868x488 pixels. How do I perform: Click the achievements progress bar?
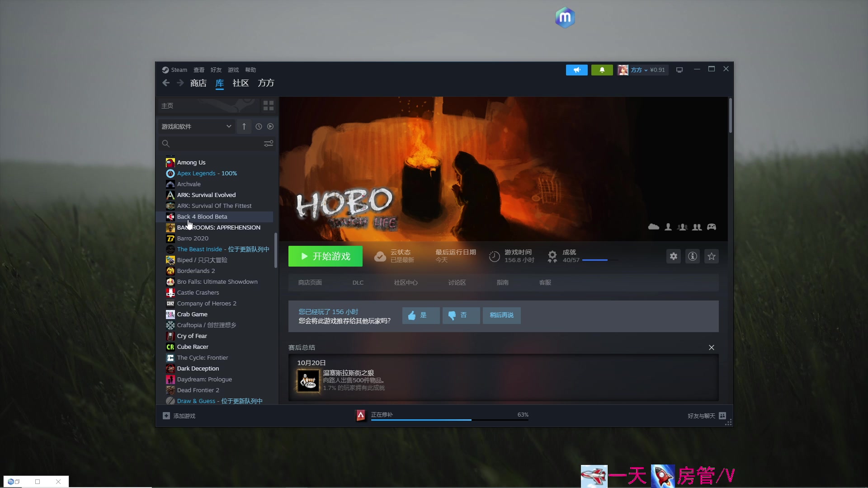599,260
